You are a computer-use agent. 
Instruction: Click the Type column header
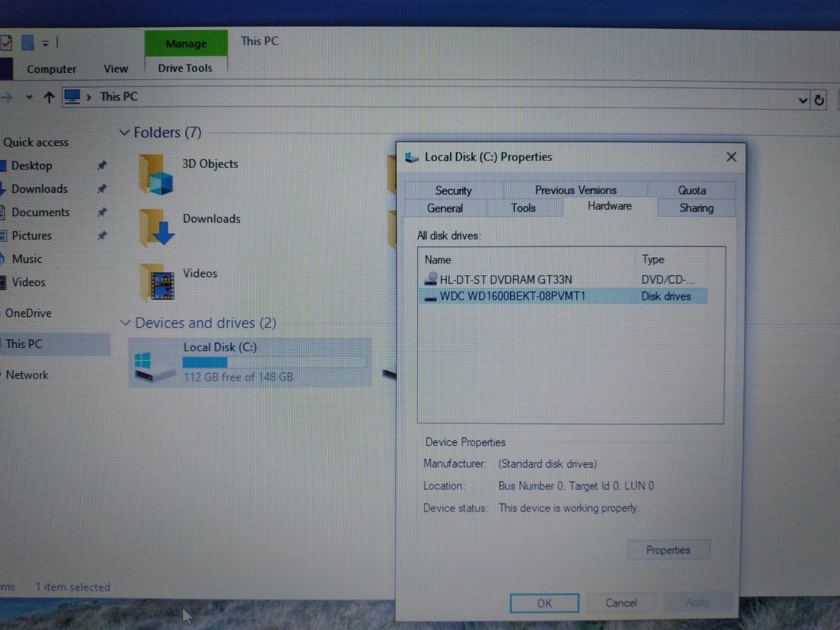click(653, 259)
